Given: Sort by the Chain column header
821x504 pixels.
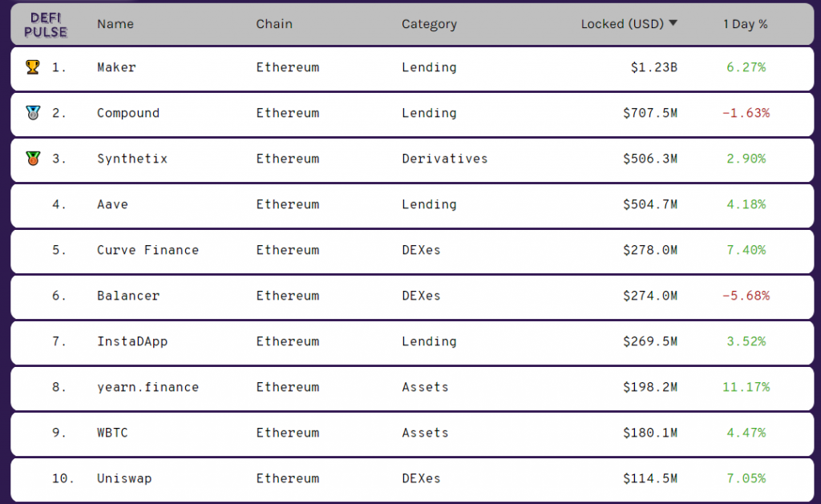Looking at the screenshot, I should click(x=274, y=24).
